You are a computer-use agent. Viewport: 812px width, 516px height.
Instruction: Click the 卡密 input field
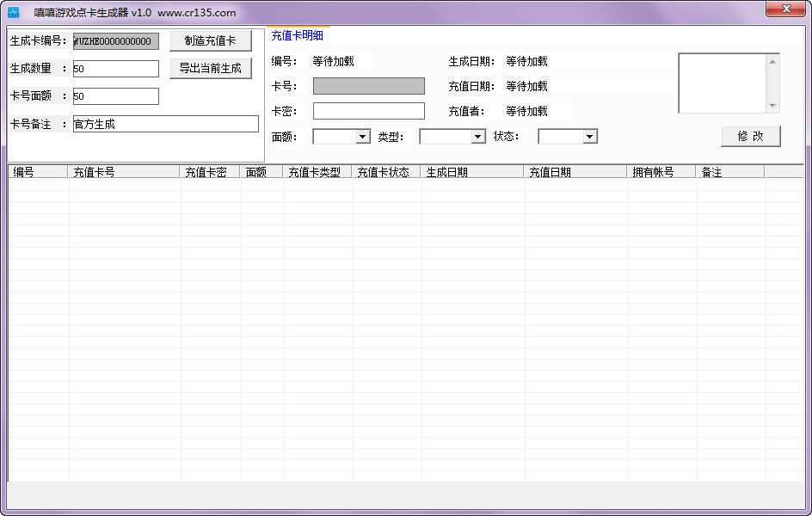[x=369, y=111]
